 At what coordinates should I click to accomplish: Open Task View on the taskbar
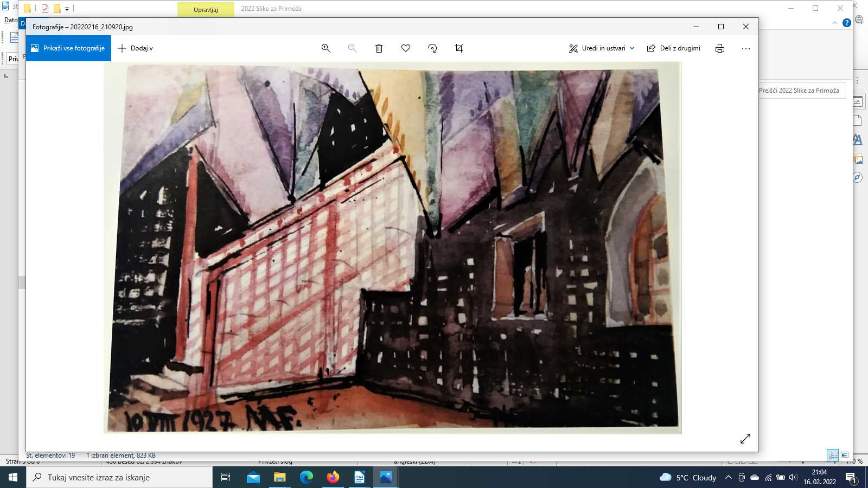(226, 477)
